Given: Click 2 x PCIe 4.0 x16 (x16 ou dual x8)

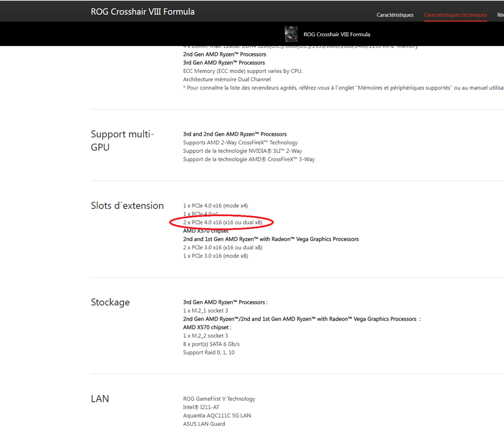Looking at the screenshot, I should [x=223, y=222].
